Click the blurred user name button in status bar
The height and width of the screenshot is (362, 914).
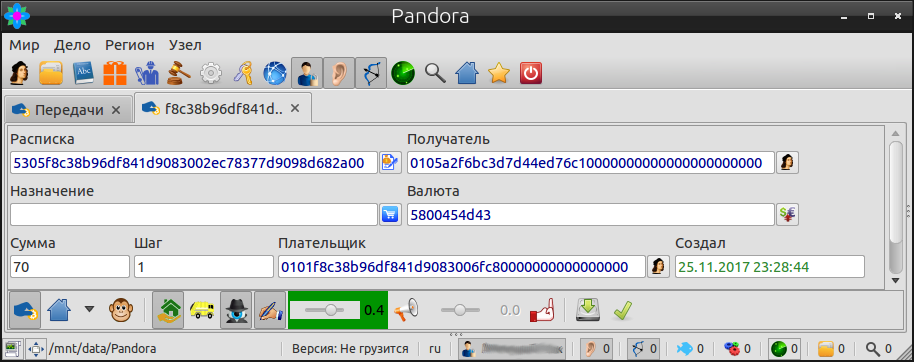(x=512, y=349)
